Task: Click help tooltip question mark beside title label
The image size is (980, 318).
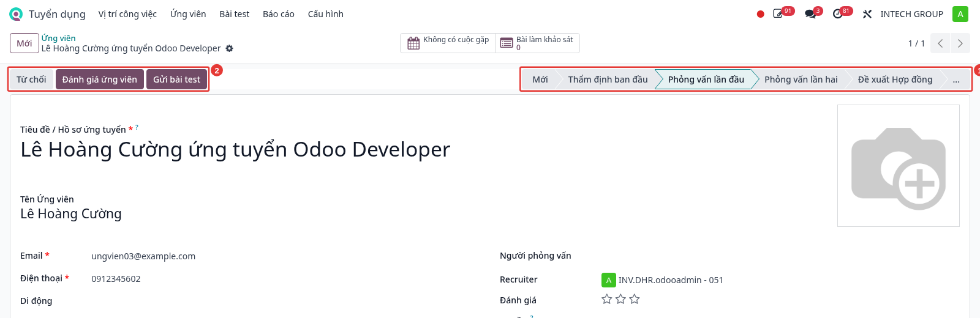Action: (137, 127)
